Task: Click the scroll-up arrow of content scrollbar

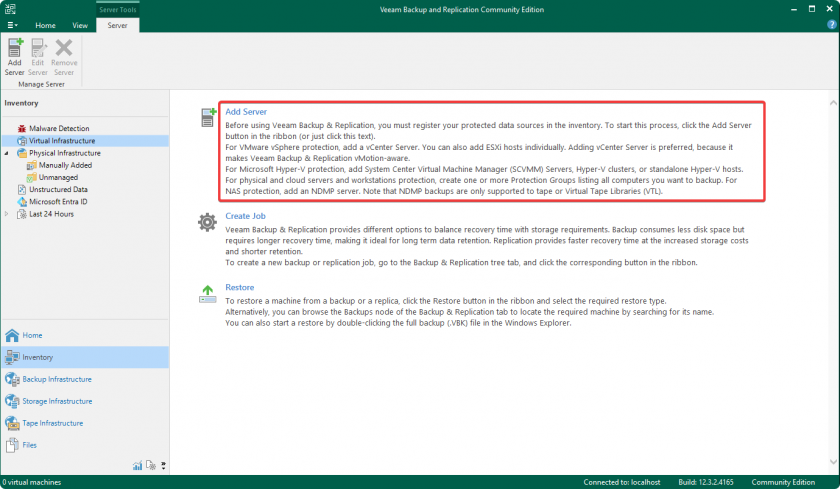Action: click(x=833, y=102)
